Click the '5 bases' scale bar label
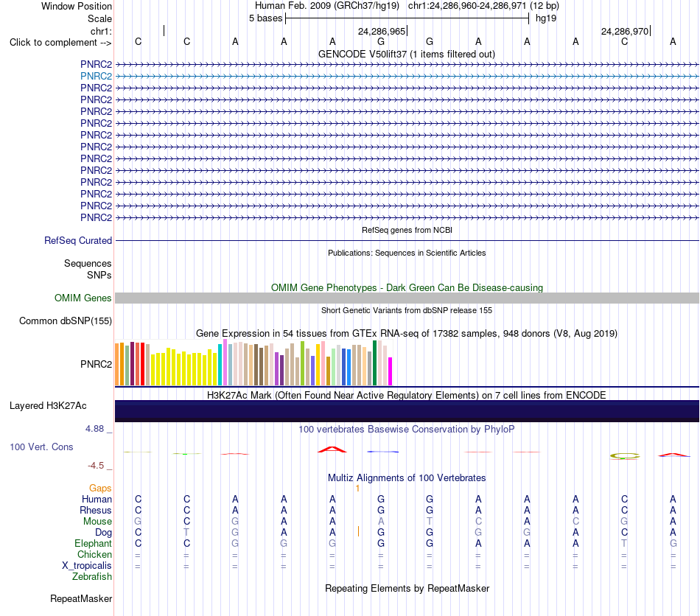This screenshot has width=700, height=616. coord(265,18)
